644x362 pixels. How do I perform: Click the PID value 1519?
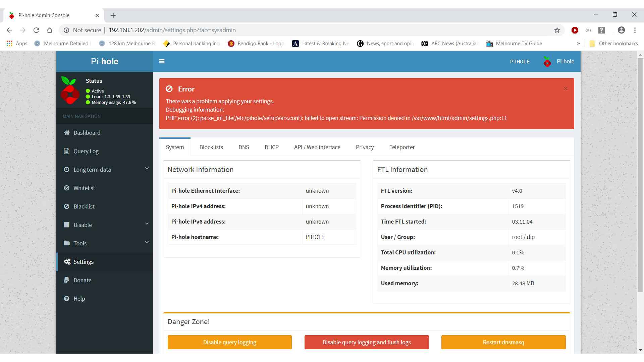518,206
